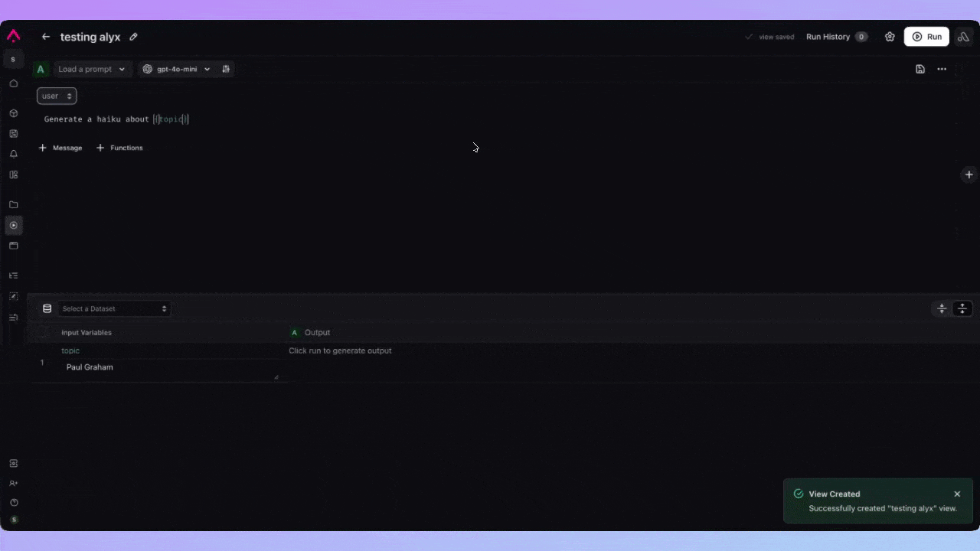Image resolution: width=980 pixels, height=551 pixels.
Task: Add a message with '+ Message'
Action: [60, 148]
